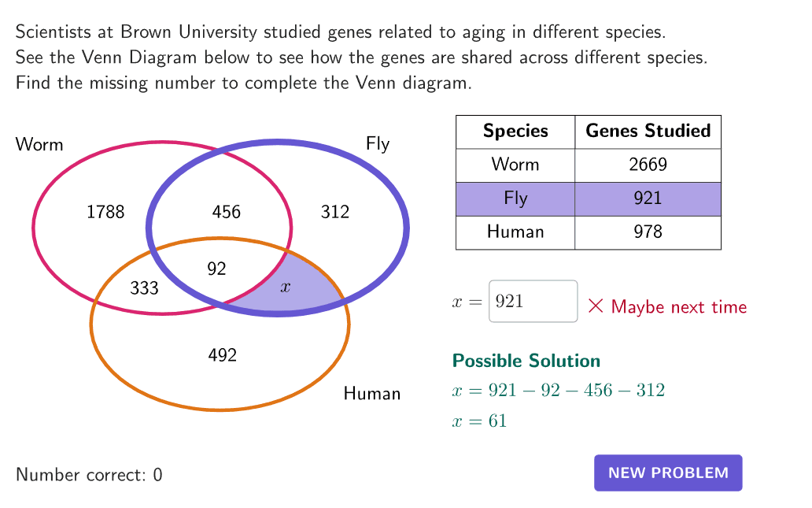Click the Number correct counter text

click(89, 475)
